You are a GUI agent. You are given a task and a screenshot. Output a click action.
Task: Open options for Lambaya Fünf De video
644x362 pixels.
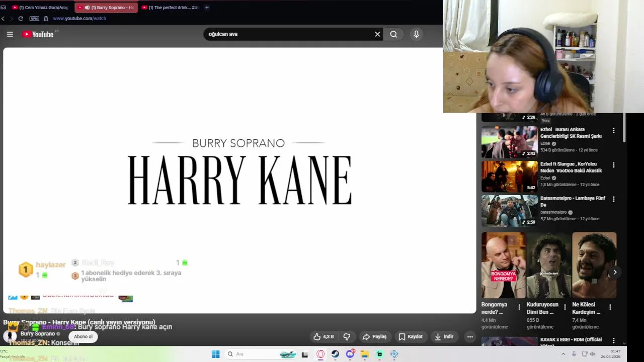pyautogui.click(x=613, y=199)
